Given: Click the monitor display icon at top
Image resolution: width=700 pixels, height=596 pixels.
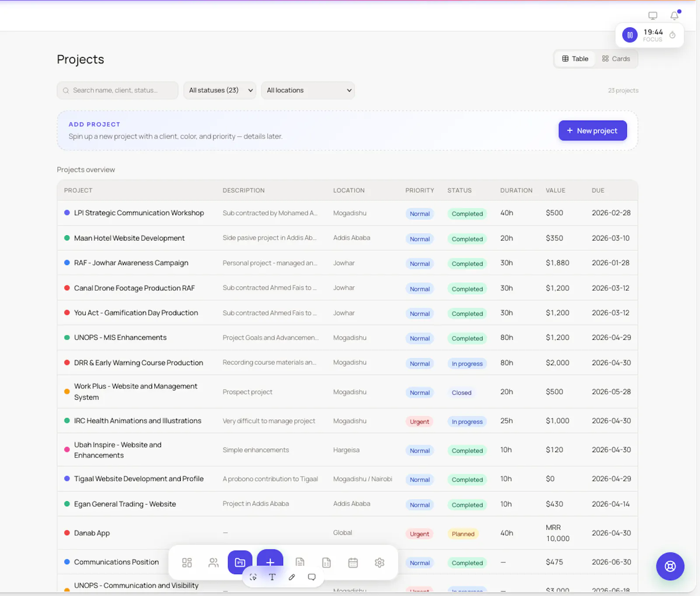Looking at the screenshot, I should pos(653,16).
